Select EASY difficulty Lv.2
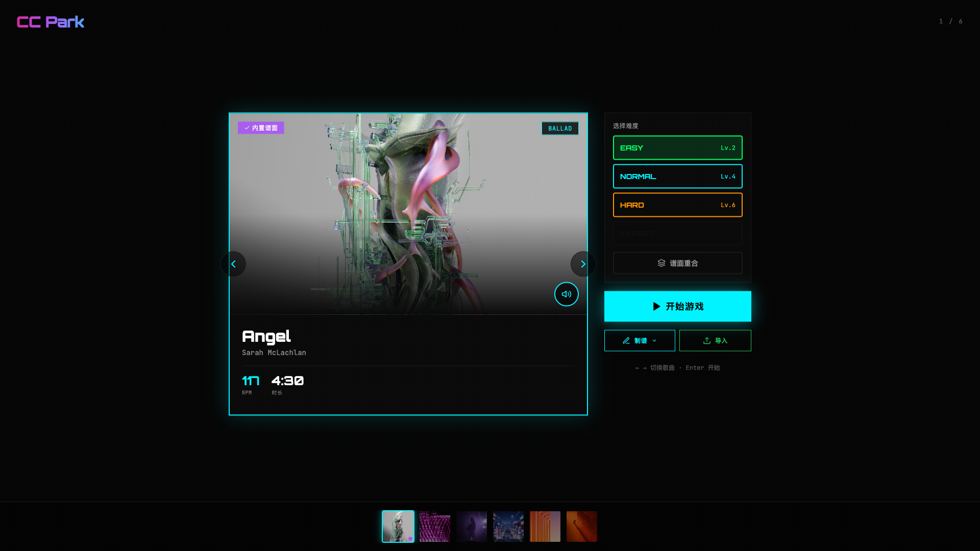Viewport: 980px width, 551px height. pyautogui.click(x=677, y=148)
